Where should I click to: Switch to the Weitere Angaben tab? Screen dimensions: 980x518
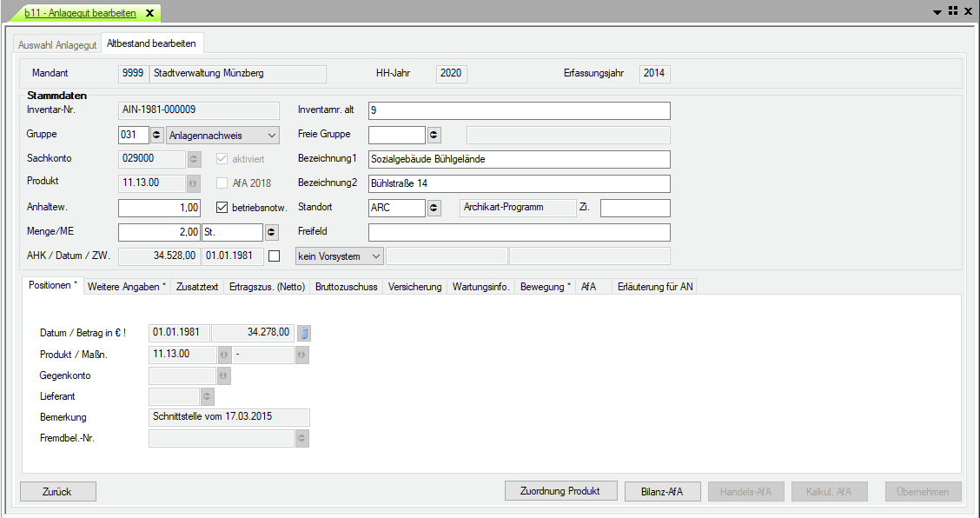tap(127, 286)
